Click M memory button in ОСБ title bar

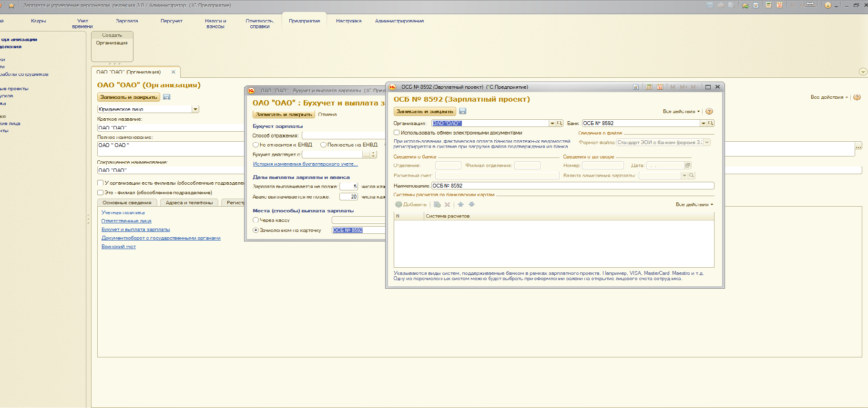673,87
